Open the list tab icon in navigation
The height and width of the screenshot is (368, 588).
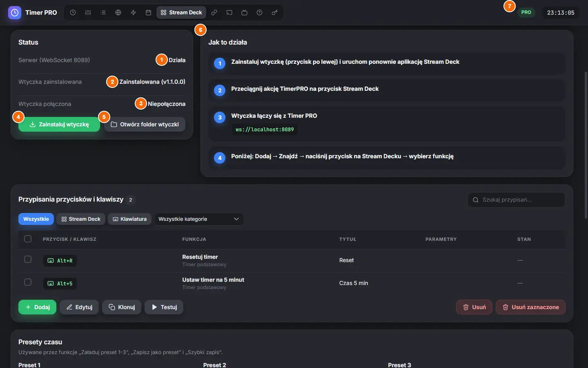tap(103, 13)
